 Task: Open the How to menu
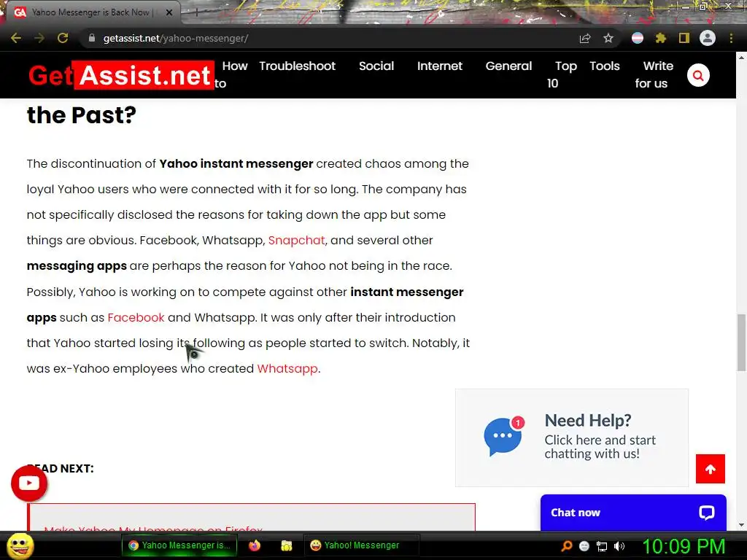pyautogui.click(x=231, y=74)
